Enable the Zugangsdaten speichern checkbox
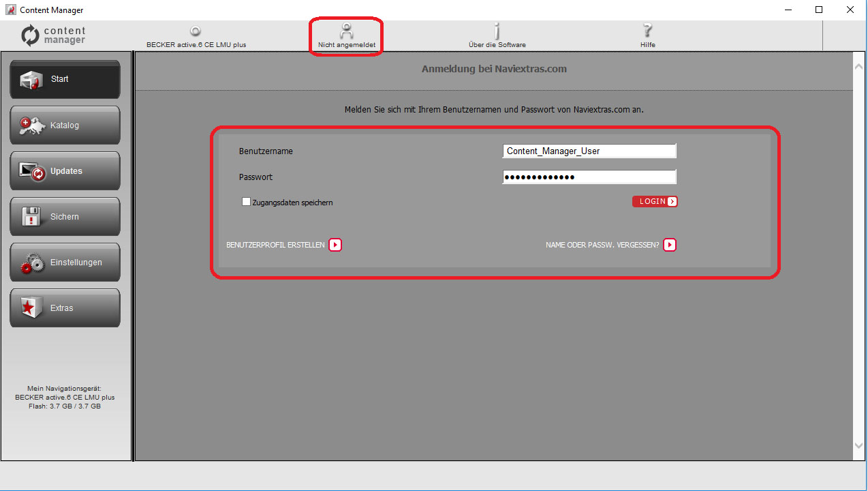 coord(247,202)
